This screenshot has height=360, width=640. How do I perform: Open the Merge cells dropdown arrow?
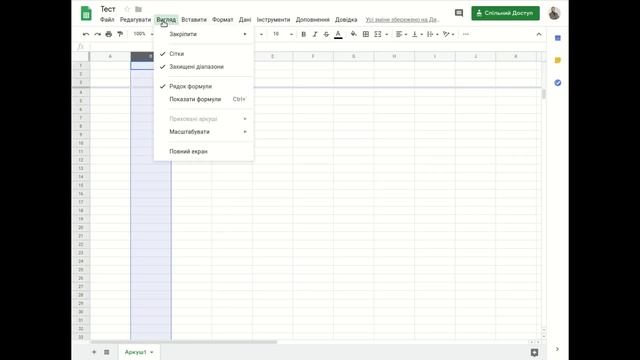387,34
